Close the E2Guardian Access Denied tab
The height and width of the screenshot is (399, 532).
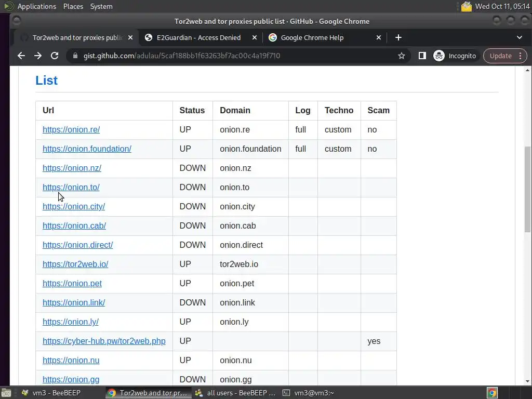(255, 37)
